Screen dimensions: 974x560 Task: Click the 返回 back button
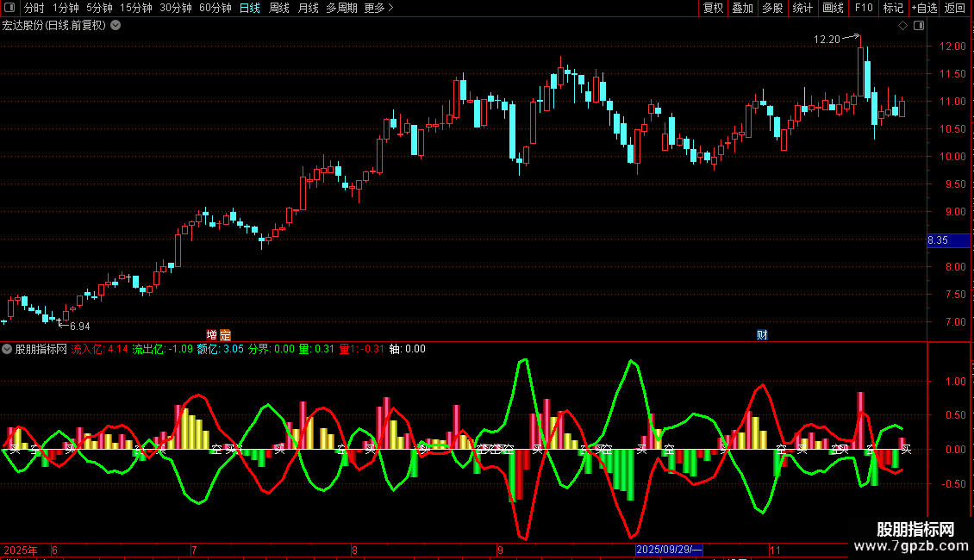955,9
